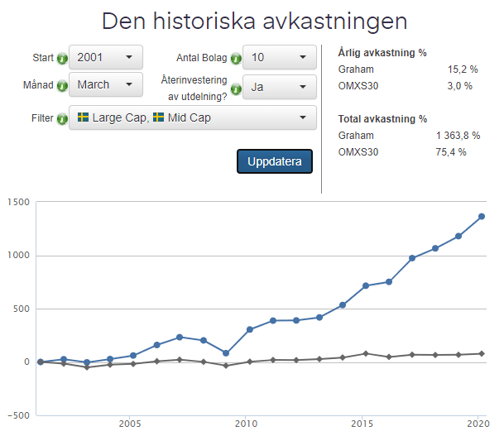Screen dimensions: 504x436
Task: Click info icon beside Återinvestering av utdelning
Action: point(236,89)
